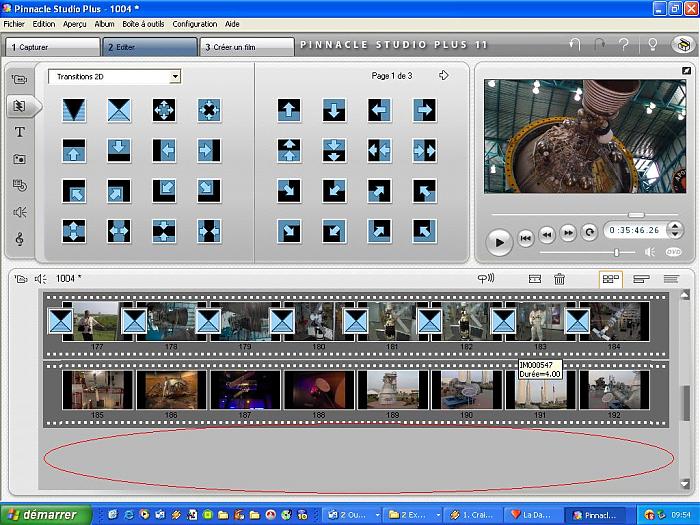Click the Redo arrow icon
The height and width of the screenshot is (525, 700).
click(x=599, y=44)
